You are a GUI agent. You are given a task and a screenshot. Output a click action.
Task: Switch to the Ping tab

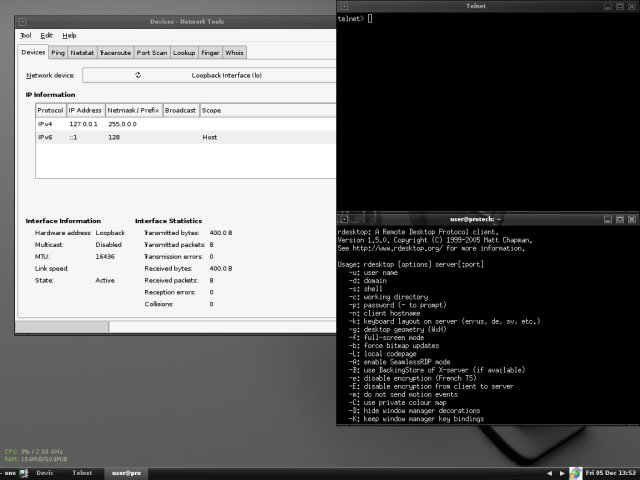tap(58, 52)
